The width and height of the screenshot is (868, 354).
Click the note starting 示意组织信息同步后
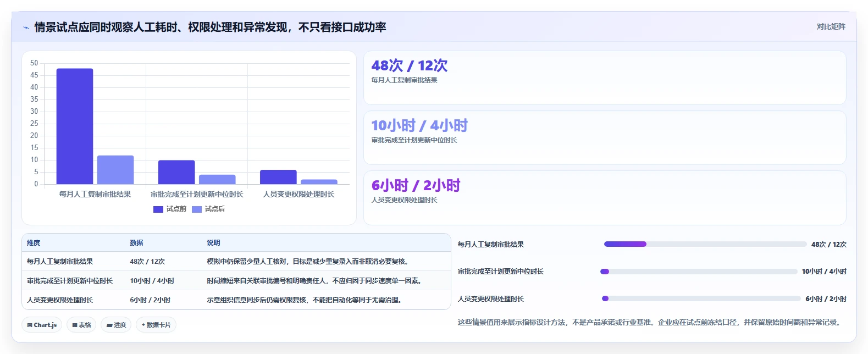[304, 300]
